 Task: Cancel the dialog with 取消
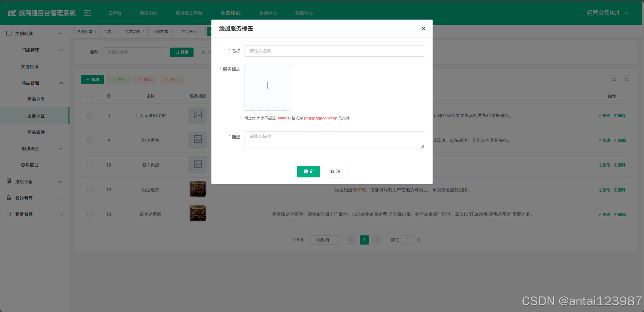tap(335, 172)
